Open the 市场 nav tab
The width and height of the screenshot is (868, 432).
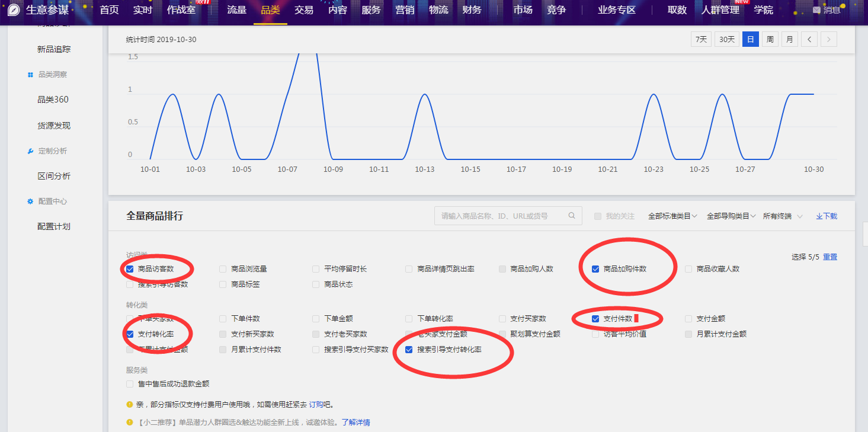pyautogui.click(x=523, y=10)
